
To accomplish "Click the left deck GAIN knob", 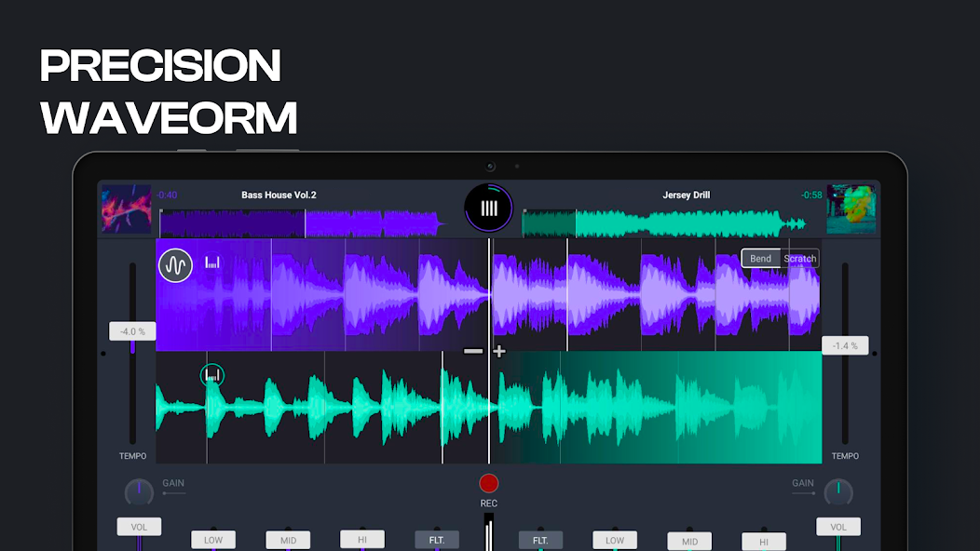I will [139, 491].
